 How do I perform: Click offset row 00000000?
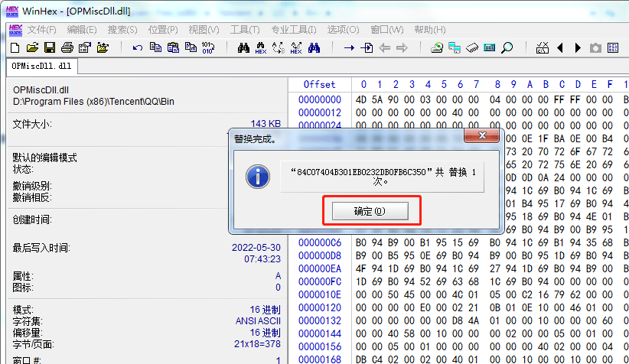[320, 99]
